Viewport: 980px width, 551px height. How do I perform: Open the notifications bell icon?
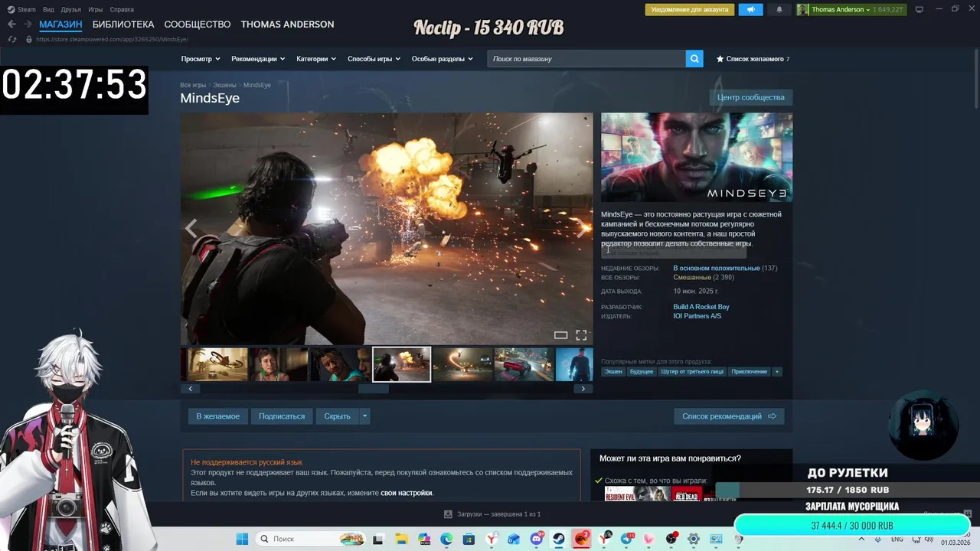[x=779, y=10]
